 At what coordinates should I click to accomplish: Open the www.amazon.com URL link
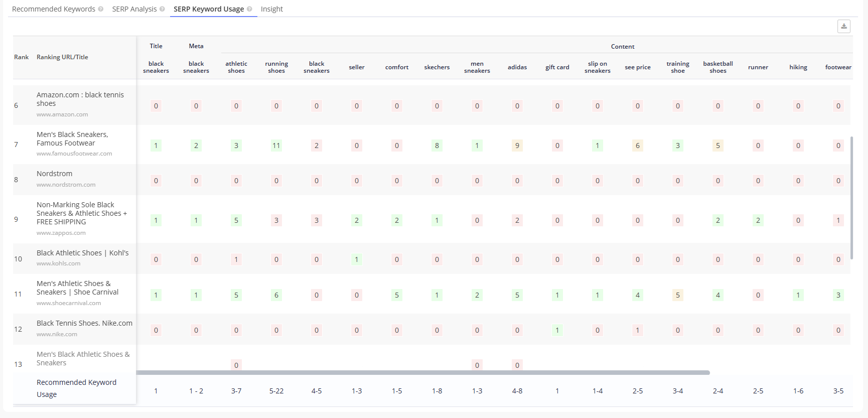click(62, 114)
